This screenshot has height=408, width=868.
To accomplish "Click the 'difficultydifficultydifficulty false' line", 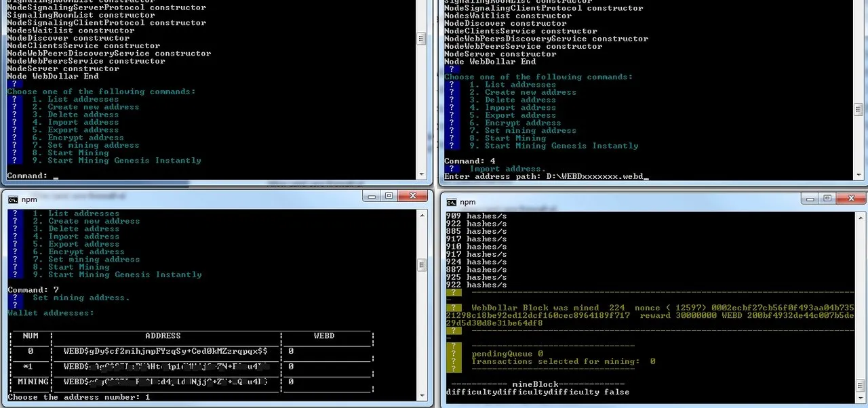I will point(538,392).
